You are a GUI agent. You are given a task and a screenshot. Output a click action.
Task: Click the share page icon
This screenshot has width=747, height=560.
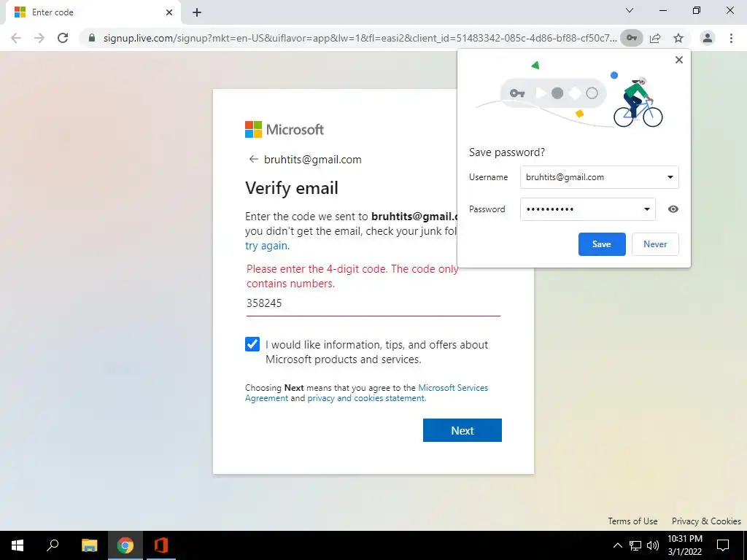coord(655,38)
